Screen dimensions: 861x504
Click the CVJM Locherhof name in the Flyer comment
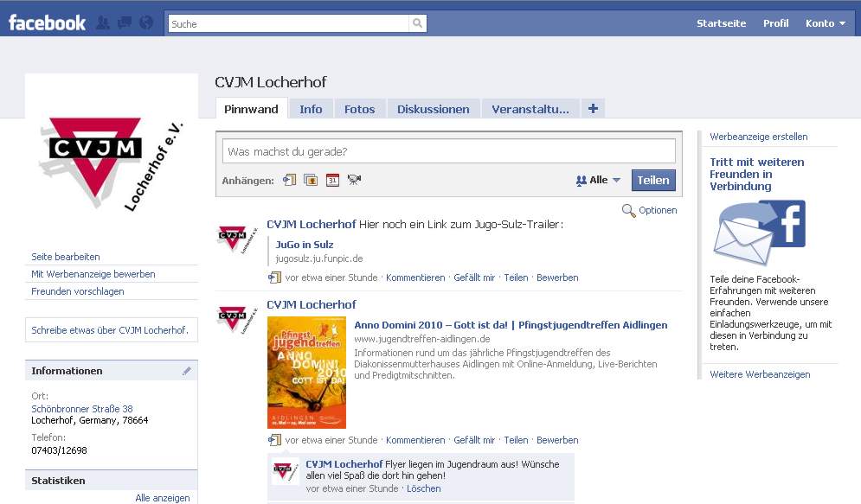[344, 464]
